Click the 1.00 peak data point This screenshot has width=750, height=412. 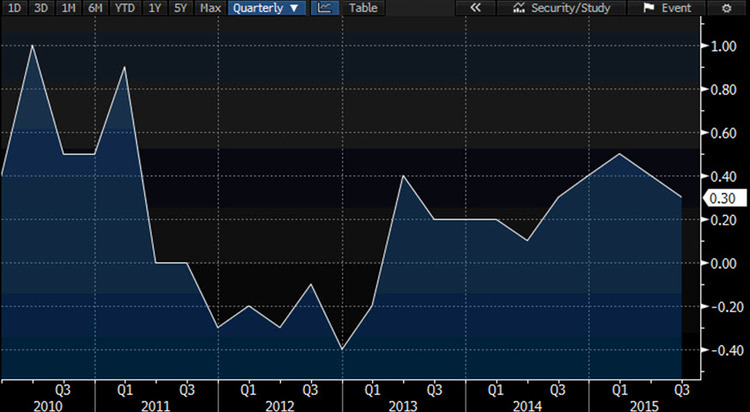[33, 46]
